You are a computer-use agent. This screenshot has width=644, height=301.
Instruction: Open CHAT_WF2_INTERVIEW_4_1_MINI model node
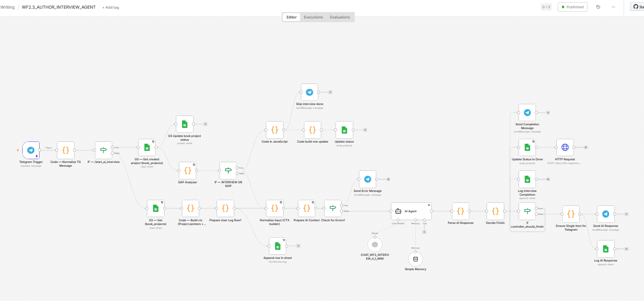click(x=375, y=245)
